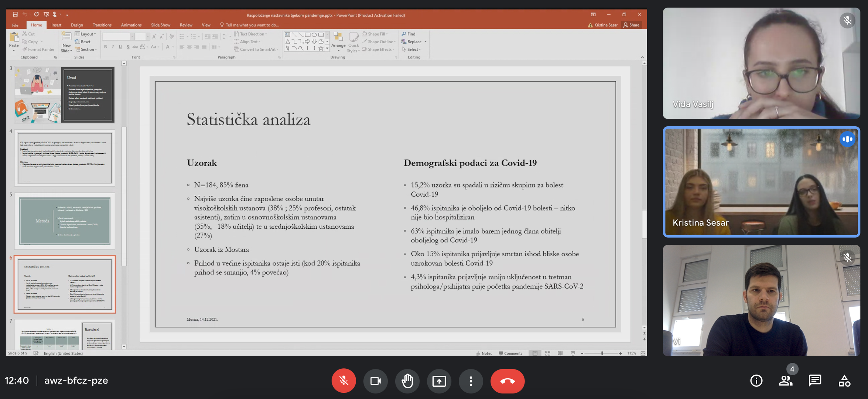Open the Slide Show tab
This screenshot has height=399, width=868.
(x=160, y=25)
